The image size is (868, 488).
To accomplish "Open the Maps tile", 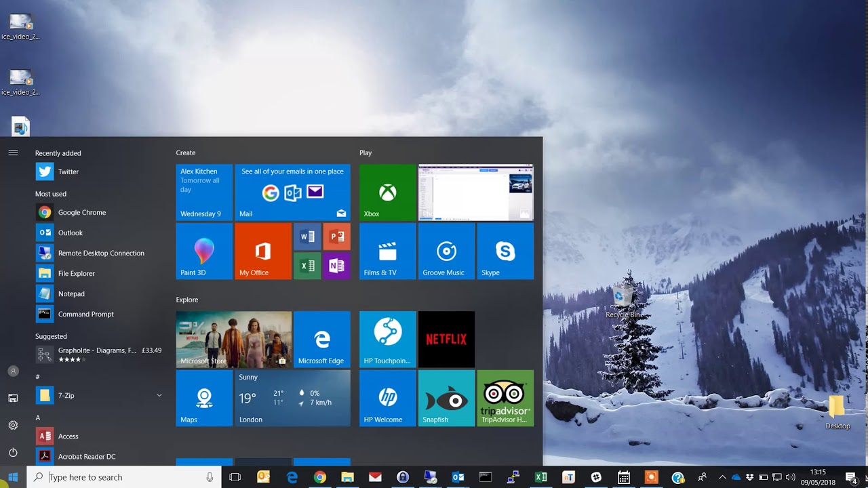I will (x=204, y=399).
